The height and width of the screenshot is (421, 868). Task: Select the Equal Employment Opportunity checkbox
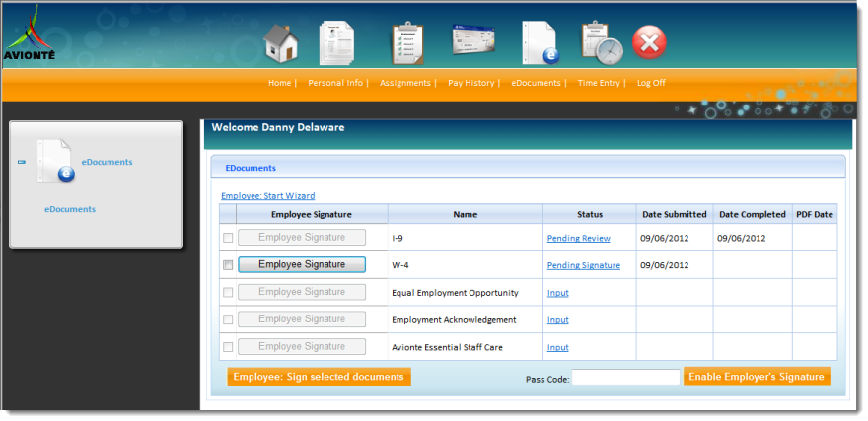point(228,293)
